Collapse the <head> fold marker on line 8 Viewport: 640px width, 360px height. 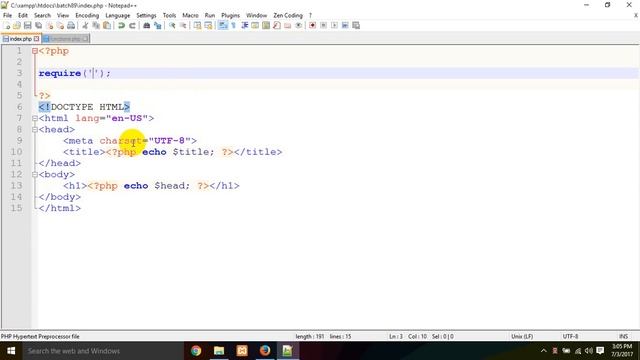point(35,130)
